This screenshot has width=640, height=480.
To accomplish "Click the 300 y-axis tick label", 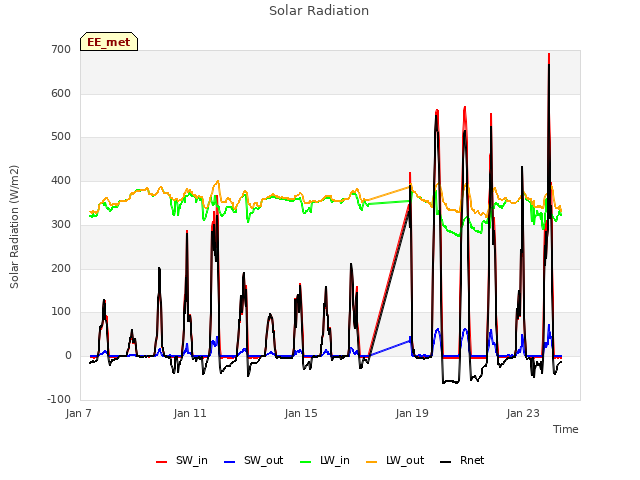I will pyautogui.click(x=61, y=224).
